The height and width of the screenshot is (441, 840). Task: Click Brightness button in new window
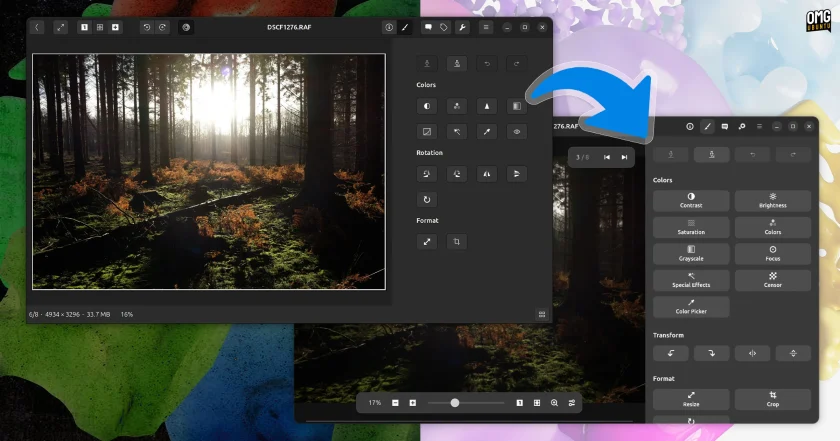(x=772, y=200)
